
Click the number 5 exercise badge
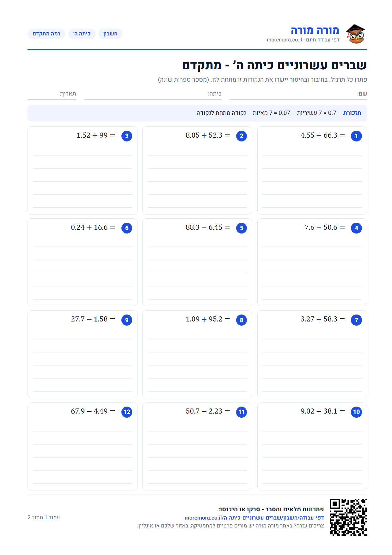[242, 228]
